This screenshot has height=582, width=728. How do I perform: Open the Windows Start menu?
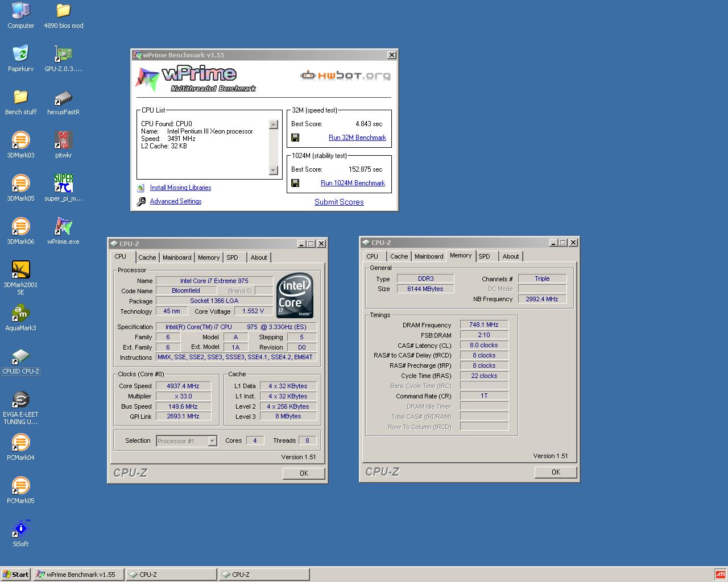pos(16,575)
